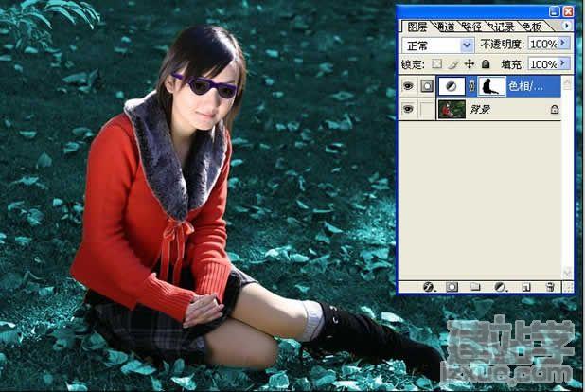
Task: Select the 背景 layer thumbnail
Action: point(452,110)
